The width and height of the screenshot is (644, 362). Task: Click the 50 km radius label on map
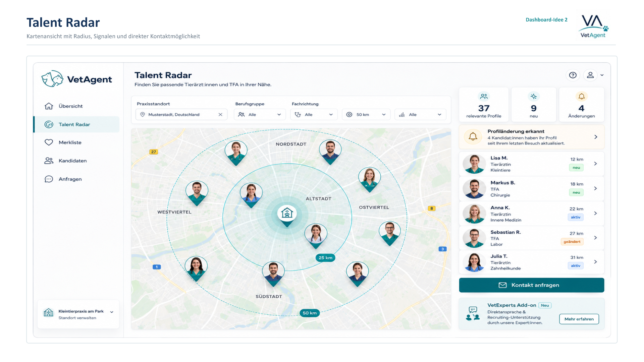tap(309, 313)
